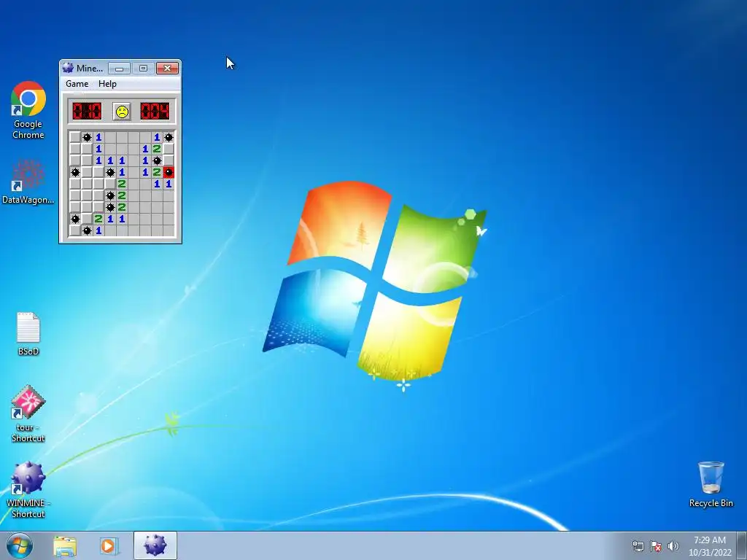The image size is (747, 560).
Task: Click the mine in the grid's sixth row
Action: pyautogui.click(x=110, y=195)
